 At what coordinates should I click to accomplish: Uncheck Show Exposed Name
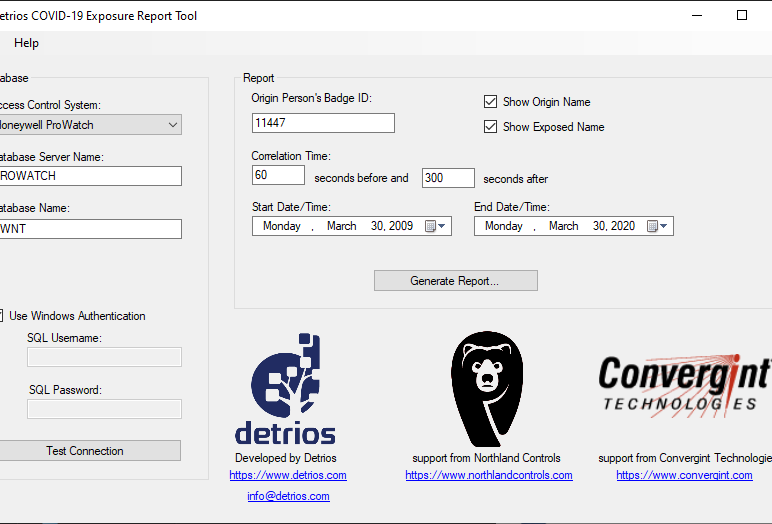coord(490,127)
